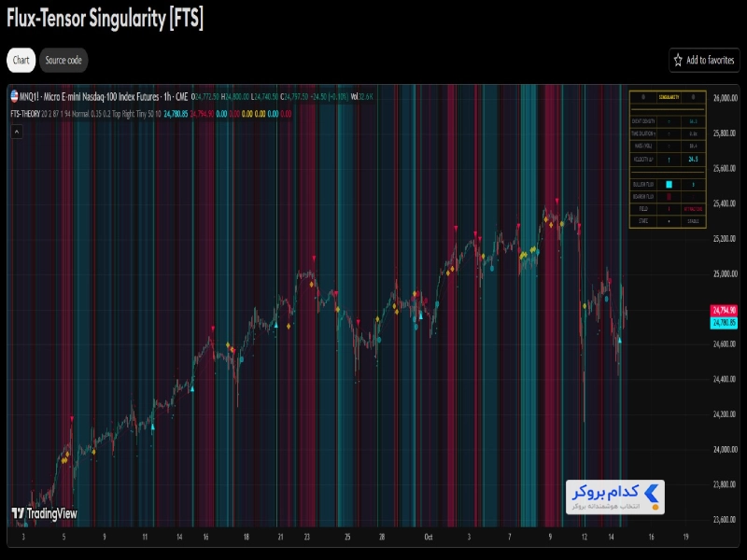
Task: Click the 28 date on time axis
Action: 382,538
